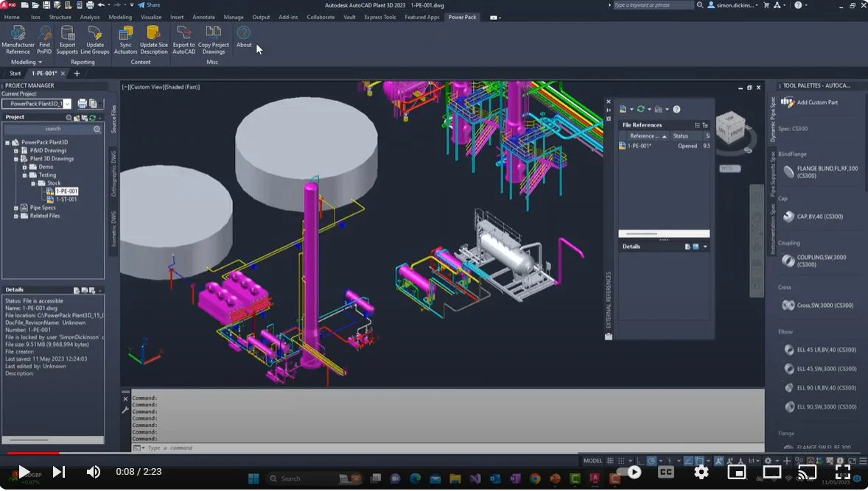Toggle the grid display in status bar
The image size is (868, 491).
pyautogui.click(x=610, y=461)
